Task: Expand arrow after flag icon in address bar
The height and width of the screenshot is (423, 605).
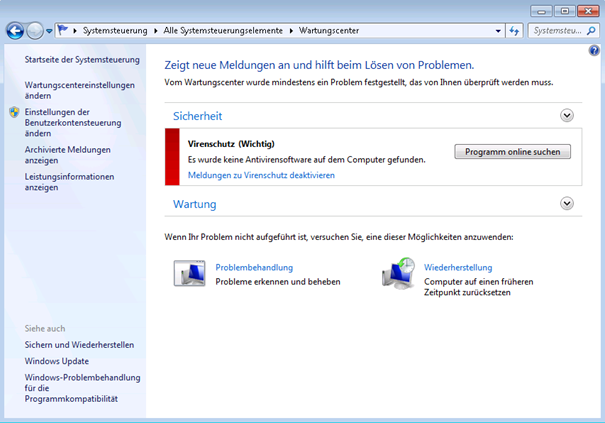Action: (x=75, y=31)
